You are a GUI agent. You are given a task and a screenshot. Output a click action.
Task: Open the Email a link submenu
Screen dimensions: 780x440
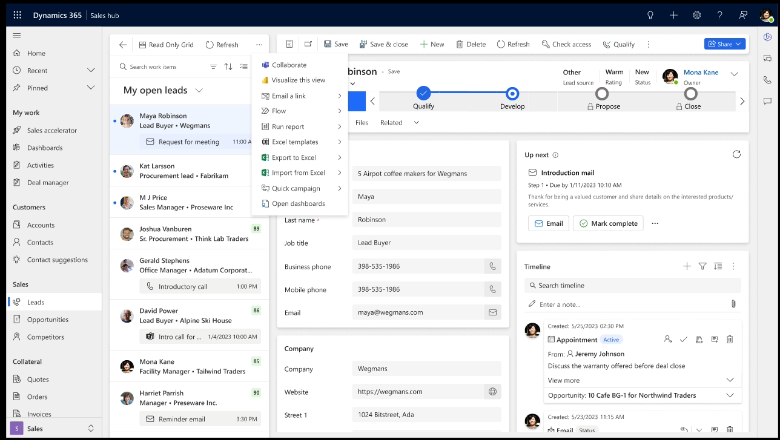click(x=299, y=96)
